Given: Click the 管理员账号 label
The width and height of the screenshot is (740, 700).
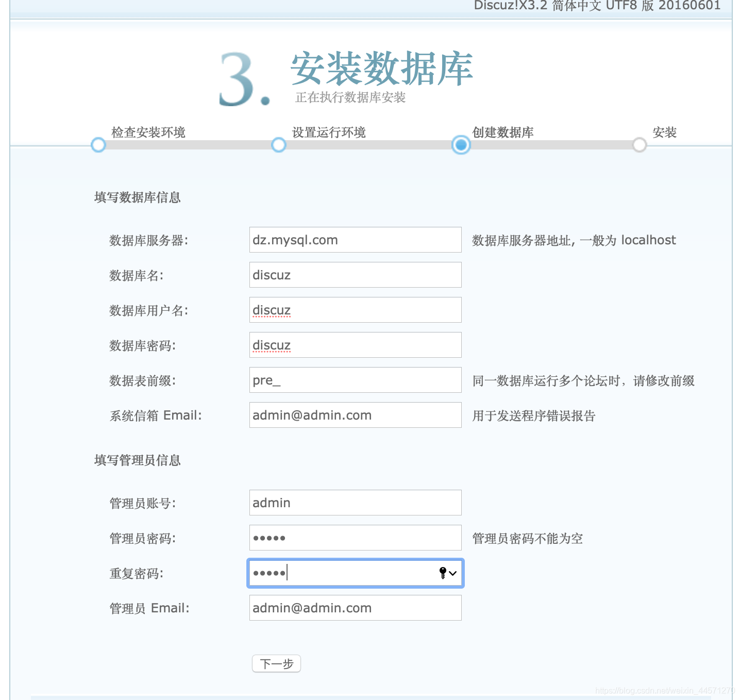Looking at the screenshot, I should click(x=143, y=504).
